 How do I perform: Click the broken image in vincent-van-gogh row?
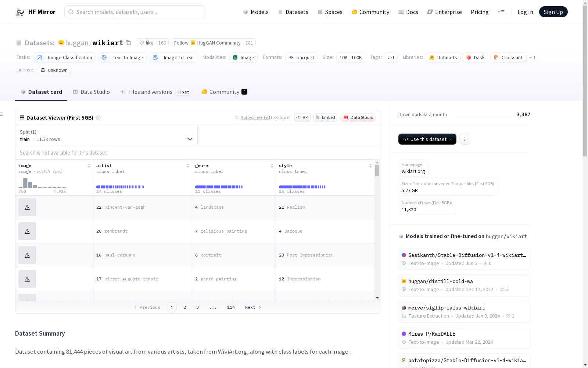tap(27, 207)
